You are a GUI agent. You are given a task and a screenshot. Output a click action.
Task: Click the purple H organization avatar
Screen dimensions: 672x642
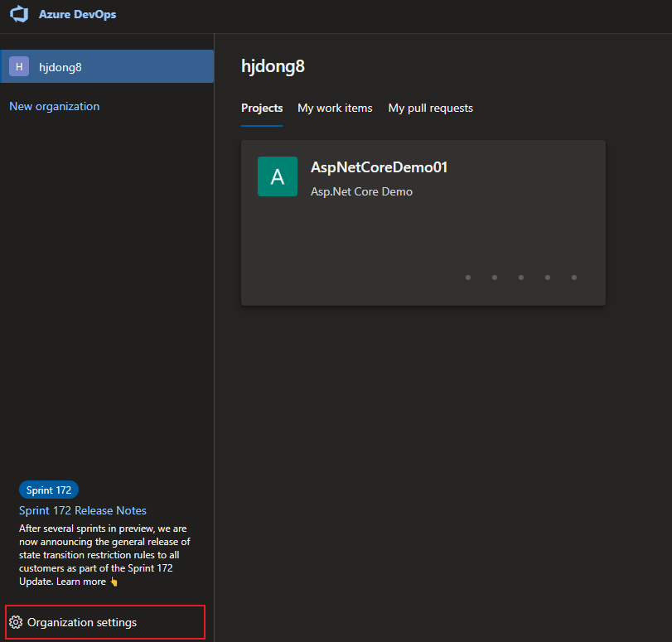pos(19,66)
